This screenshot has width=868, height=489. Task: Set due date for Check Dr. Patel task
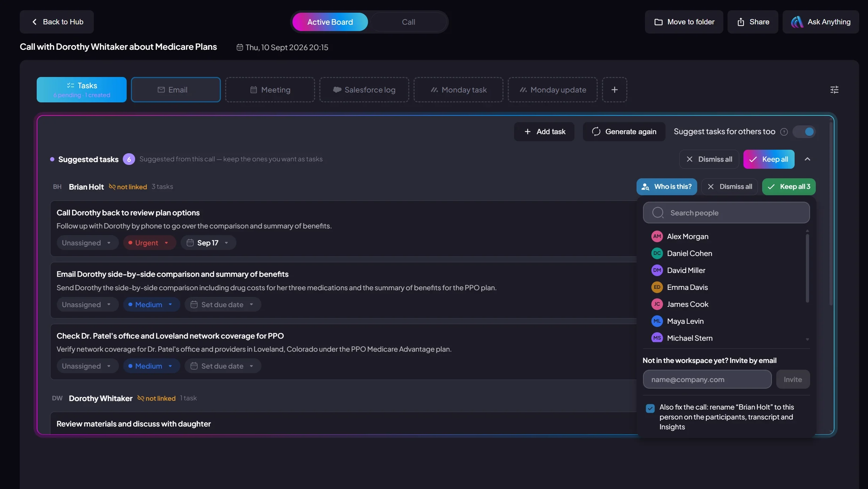pos(223,366)
